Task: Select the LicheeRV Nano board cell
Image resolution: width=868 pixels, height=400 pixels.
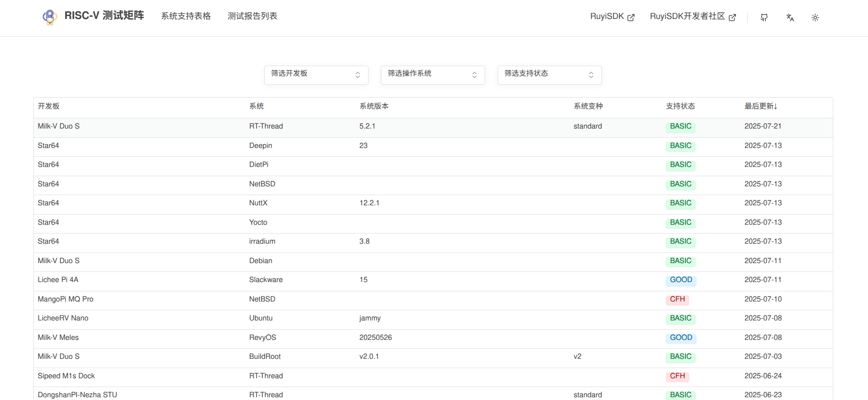Action: click(x=63, y=318)
